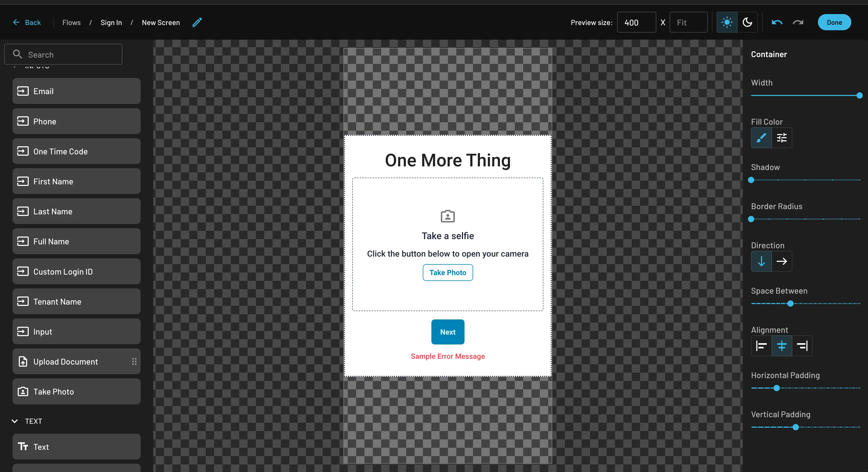Select the Fill Color paintbrush icon
The image size is (868, 472).
pos(761,138)
